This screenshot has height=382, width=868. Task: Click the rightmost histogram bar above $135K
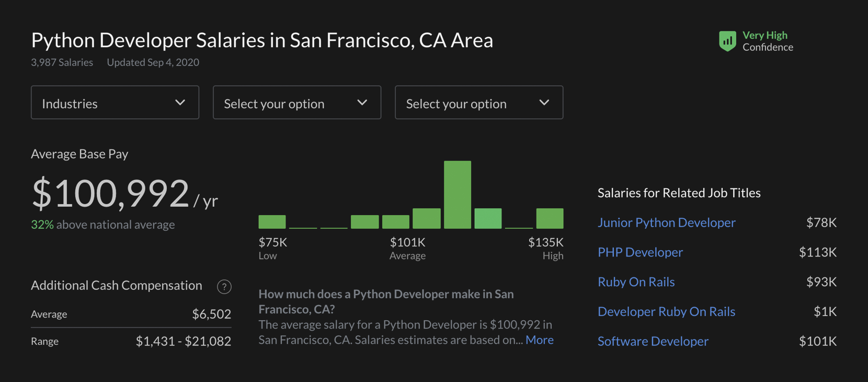550,219
